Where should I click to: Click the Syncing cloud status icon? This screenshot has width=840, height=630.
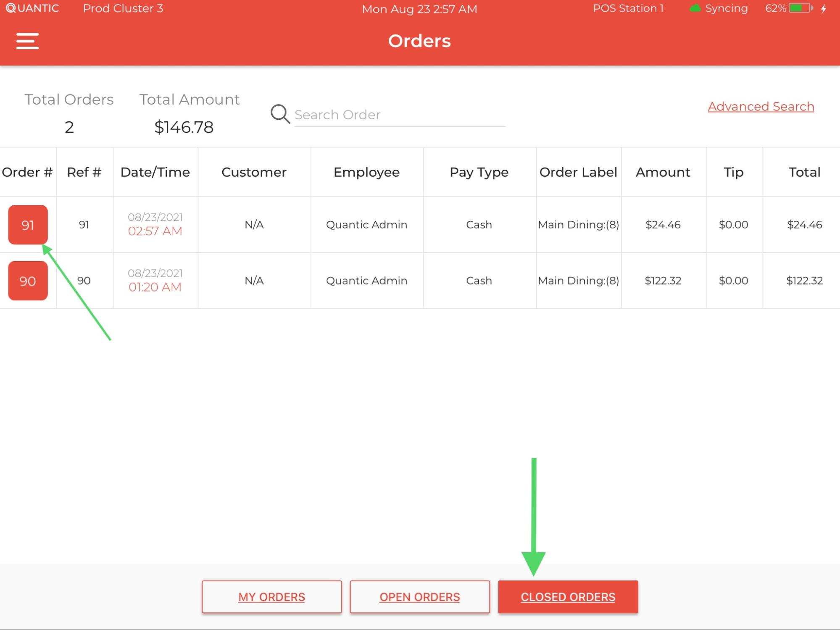(696, 8)
